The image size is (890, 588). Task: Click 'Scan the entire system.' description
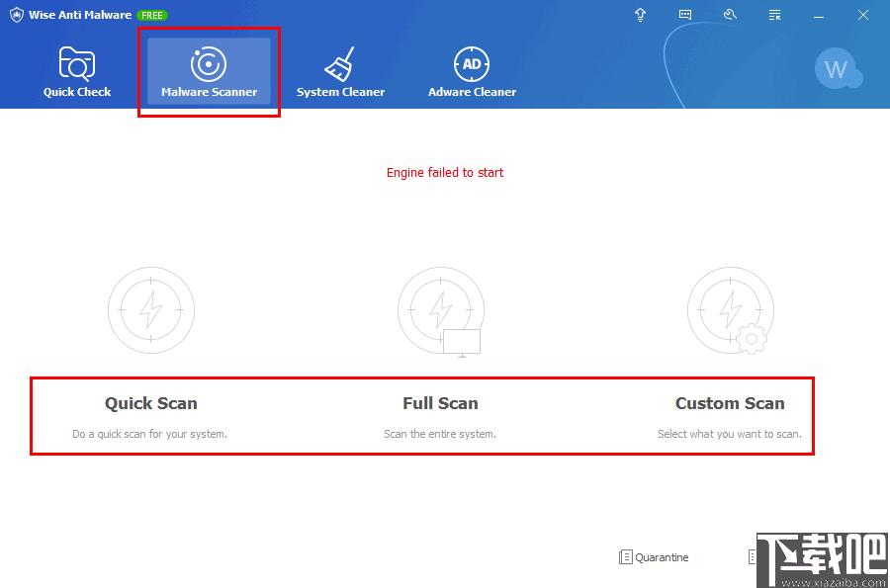[440, 434]
